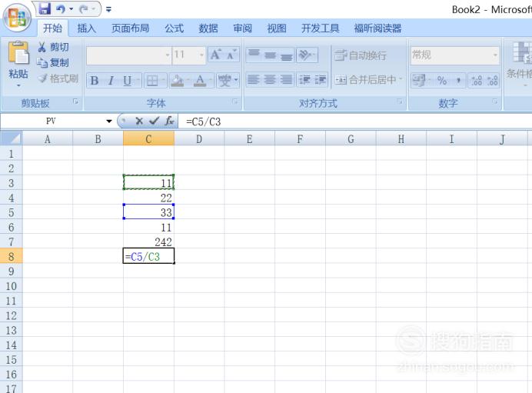The image size is (532, 393).
Task: Select row 8 header
Action: point(12,256)
